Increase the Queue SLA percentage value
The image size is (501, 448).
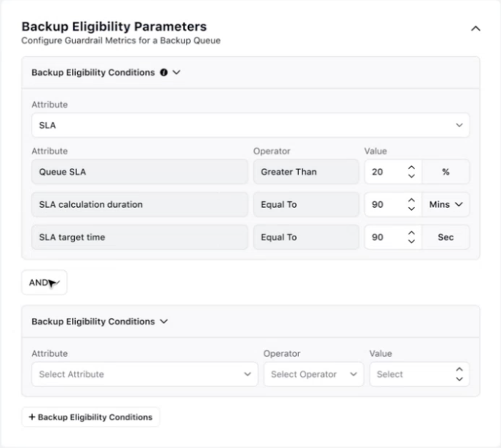click(x=411, y=167)
